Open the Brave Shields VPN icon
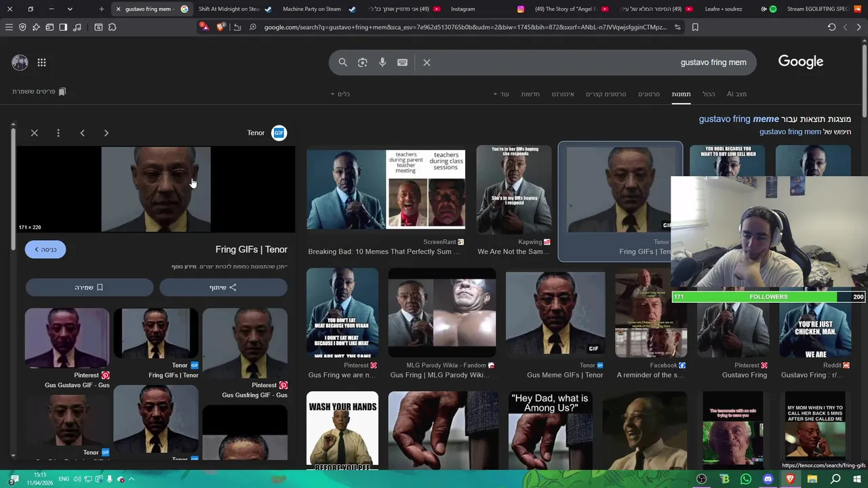This screenshot has width=868, height=488. [22, 27]
